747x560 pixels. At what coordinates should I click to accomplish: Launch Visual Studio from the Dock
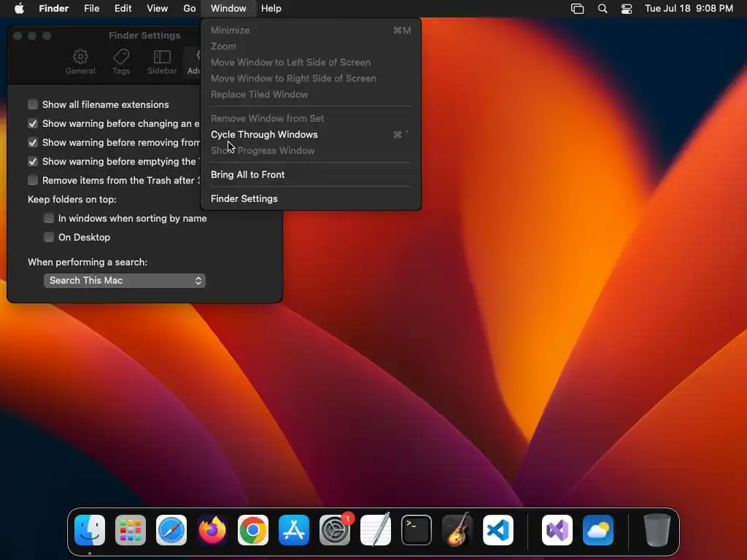[x=557, y=530]
